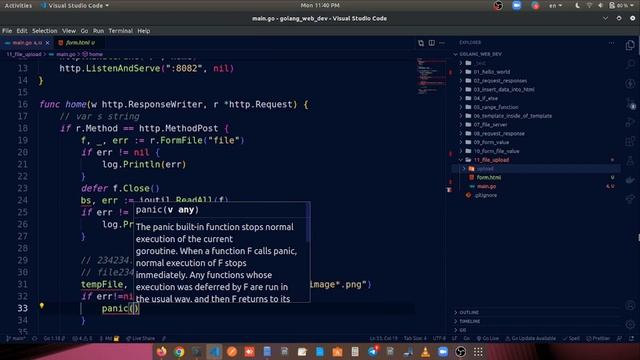Open the Run and Debug view

pyautogui.click(x=630, y=122)
